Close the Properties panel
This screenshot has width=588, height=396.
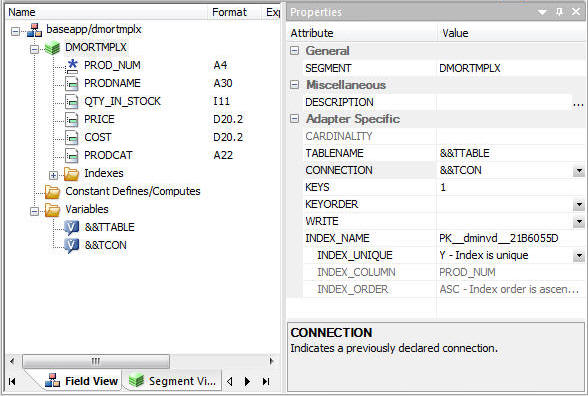[576, 12]
